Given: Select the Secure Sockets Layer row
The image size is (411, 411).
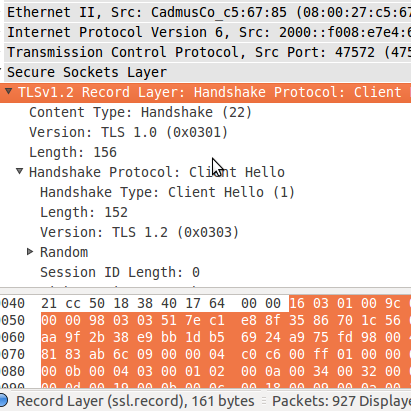Looking at the screenshot, I should coord(207,72).
